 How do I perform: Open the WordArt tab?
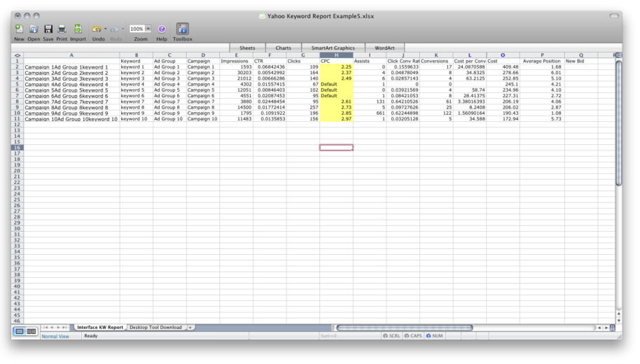point(384,48)
